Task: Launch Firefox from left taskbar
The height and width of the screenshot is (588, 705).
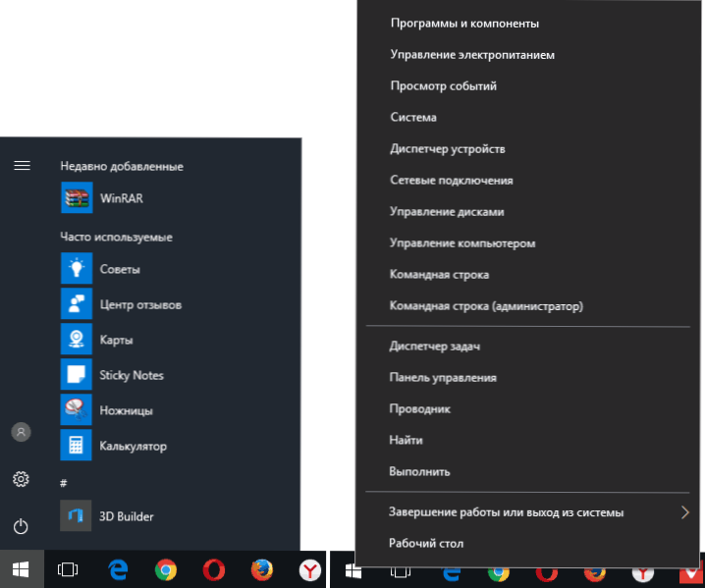Action: [x=262, y=569]
